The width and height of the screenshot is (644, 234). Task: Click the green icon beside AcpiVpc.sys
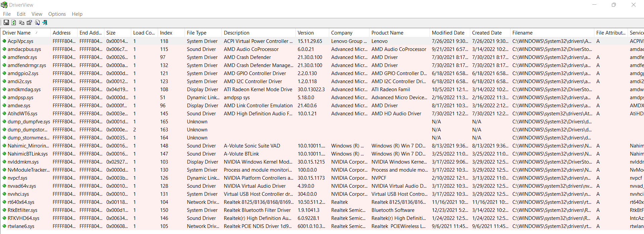4,41
